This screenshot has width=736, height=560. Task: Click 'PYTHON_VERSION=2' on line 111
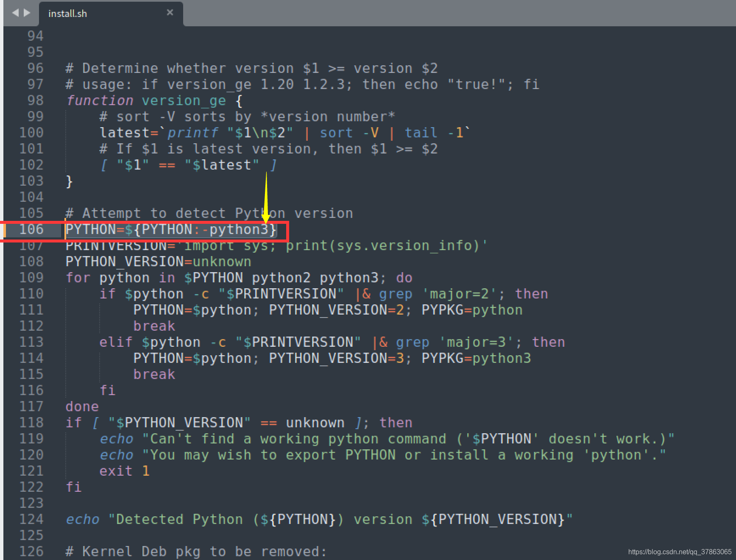(x=337, y=310)
